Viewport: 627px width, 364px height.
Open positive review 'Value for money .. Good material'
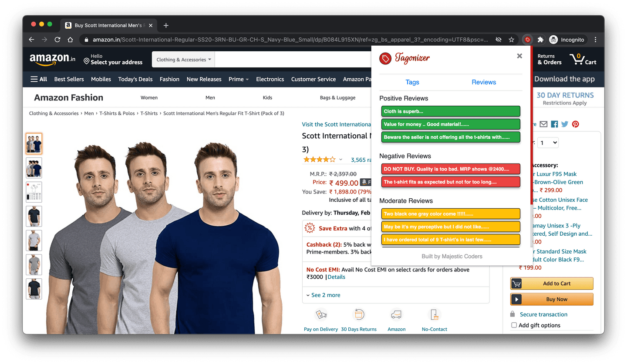(451, 124)
